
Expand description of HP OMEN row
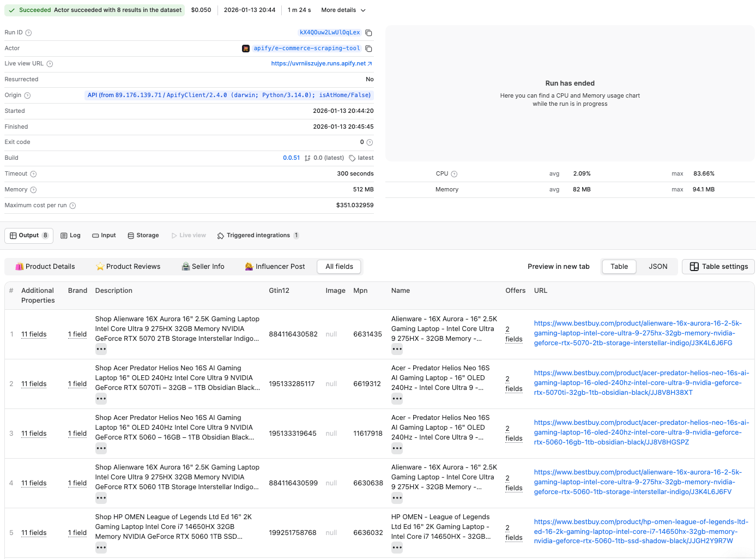tap(101, 548)
